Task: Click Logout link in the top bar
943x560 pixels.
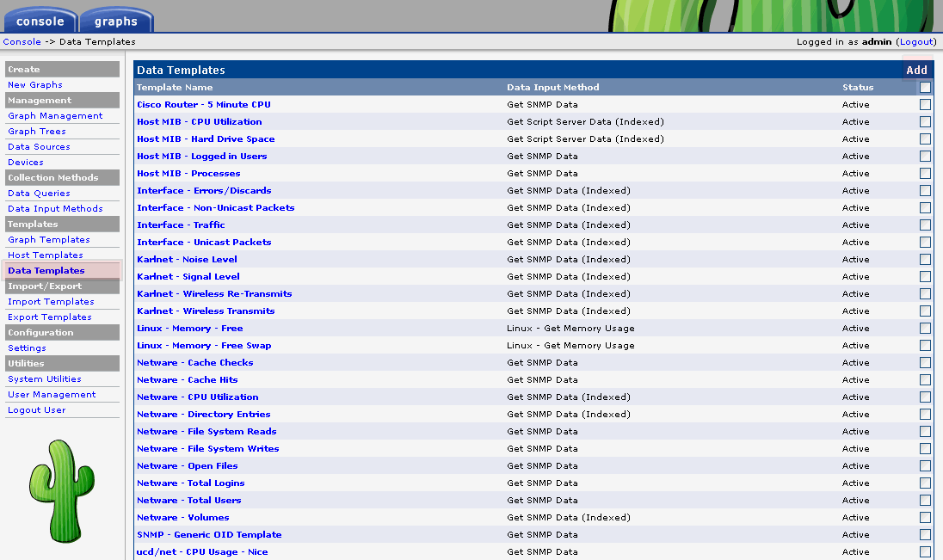Action: tap(915, 41)
